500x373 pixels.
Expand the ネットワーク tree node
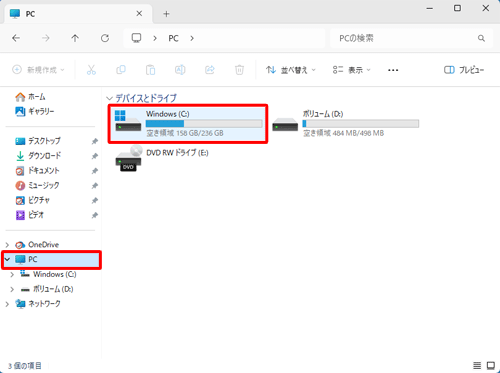click(x=7, y=304)
